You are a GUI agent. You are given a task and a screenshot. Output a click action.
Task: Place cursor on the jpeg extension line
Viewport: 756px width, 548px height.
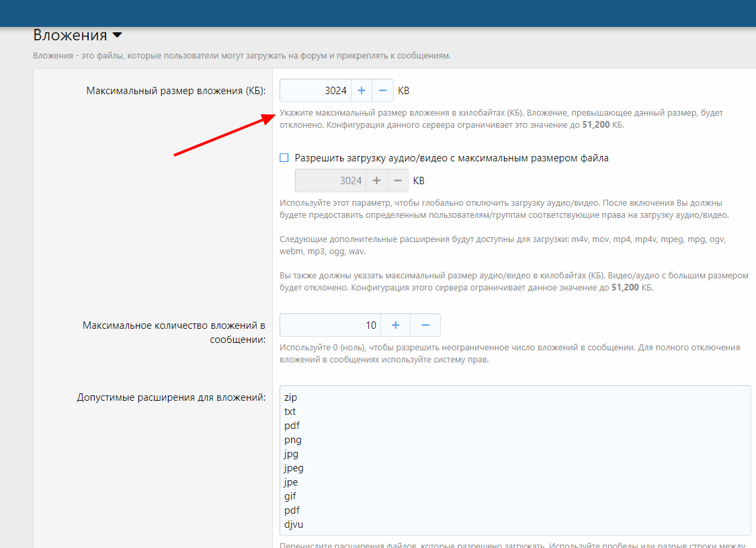click(294, 468)
